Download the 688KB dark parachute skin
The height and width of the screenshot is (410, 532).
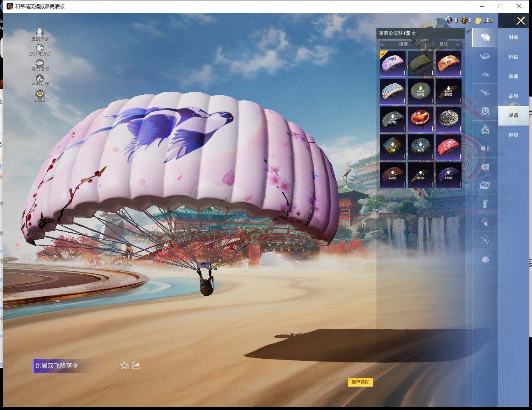pyautogui.click(x=449, y=91)
